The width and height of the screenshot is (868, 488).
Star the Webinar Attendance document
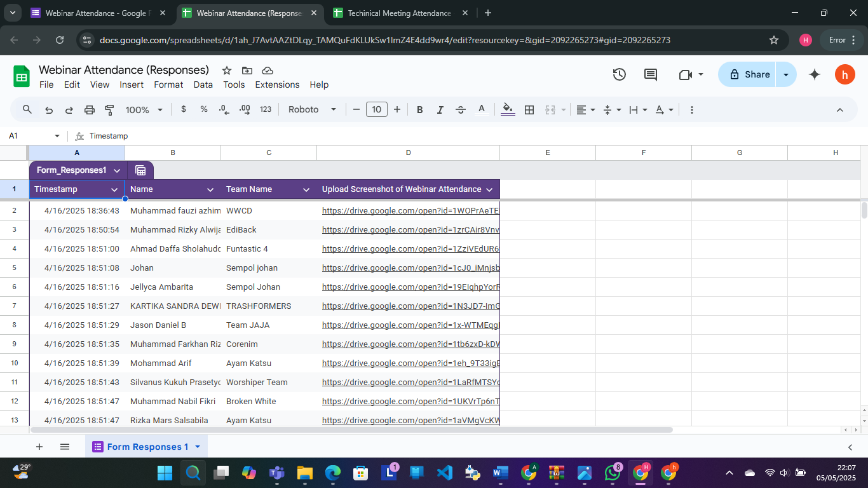tap(226, 70)
